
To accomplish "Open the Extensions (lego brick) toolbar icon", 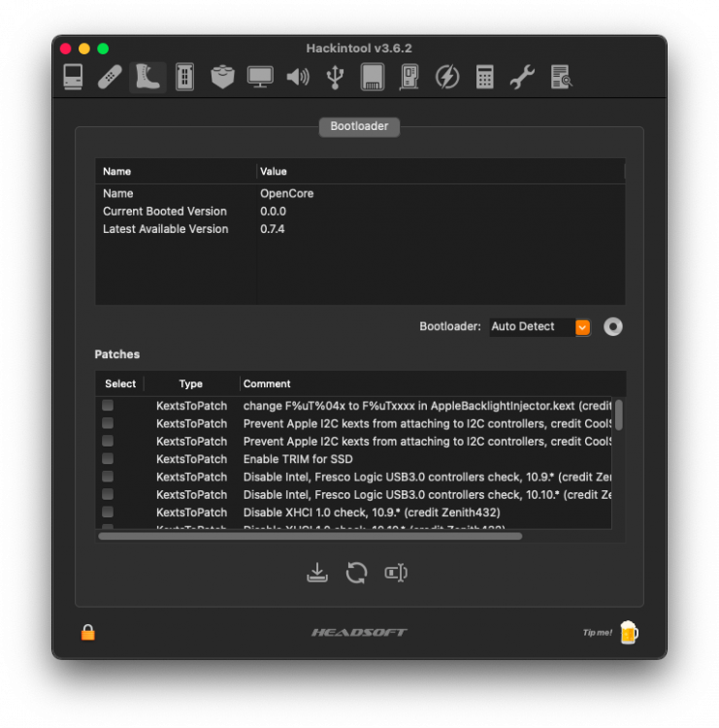I will coord(222,77).
